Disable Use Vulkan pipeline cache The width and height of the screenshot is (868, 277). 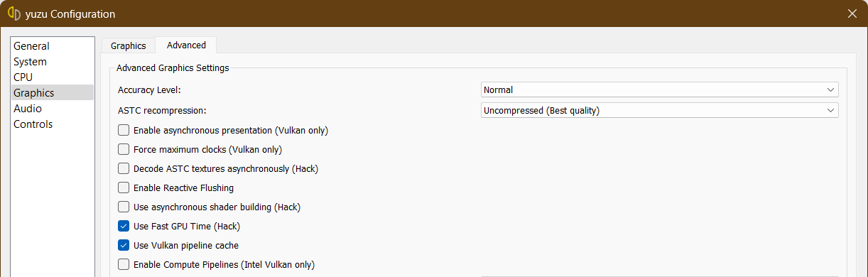pyautogui.click(x=124, y=246)
